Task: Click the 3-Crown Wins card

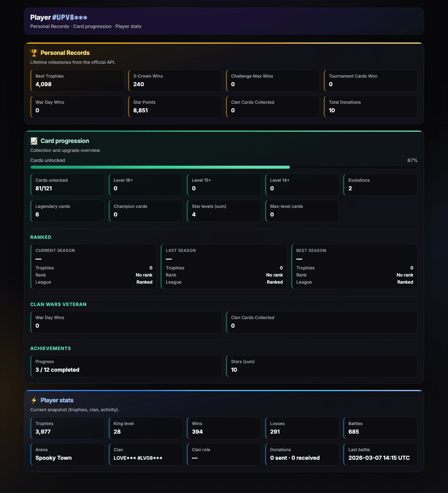Action: point(175,81)
